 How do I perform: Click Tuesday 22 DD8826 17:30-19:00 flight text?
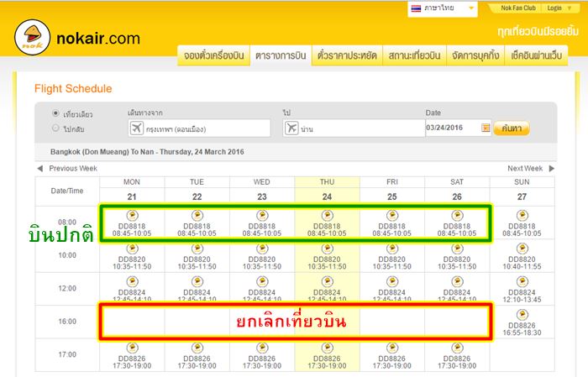tap(197, 362)
